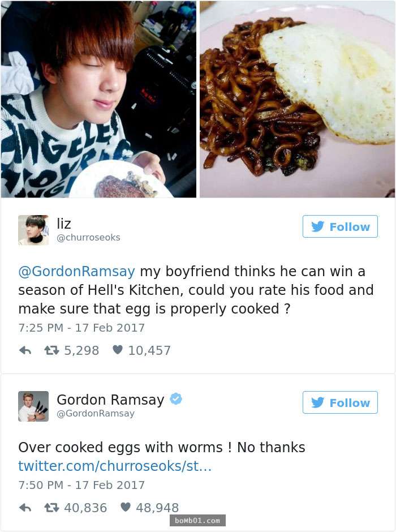Open the photo of the man with plate
The image size is (396, 532).
(98, 99)
